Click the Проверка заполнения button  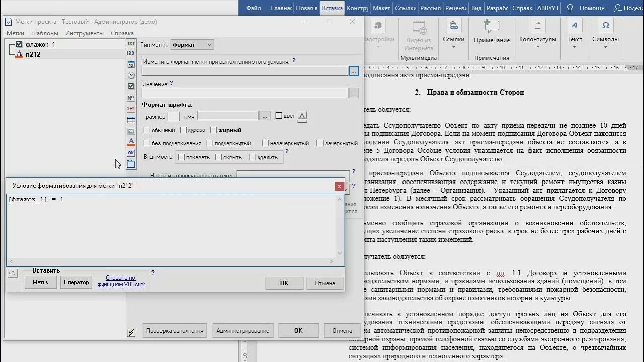pyautogui.click(x=175, y=331)
